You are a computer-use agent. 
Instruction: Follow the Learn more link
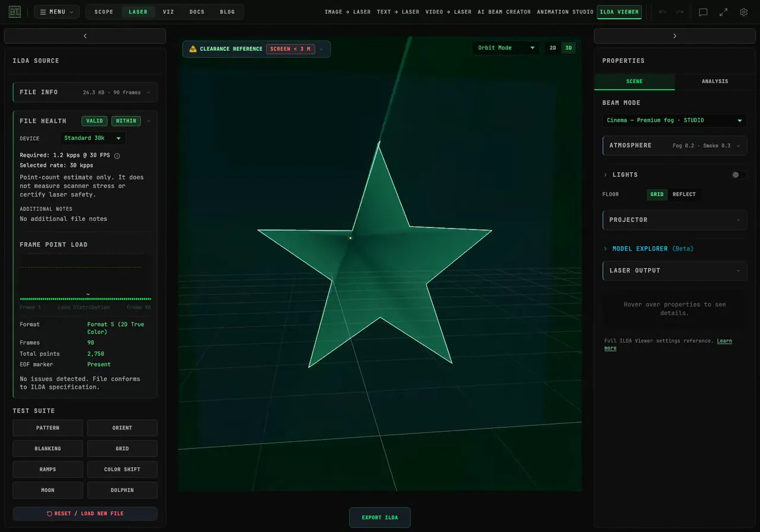668,344
